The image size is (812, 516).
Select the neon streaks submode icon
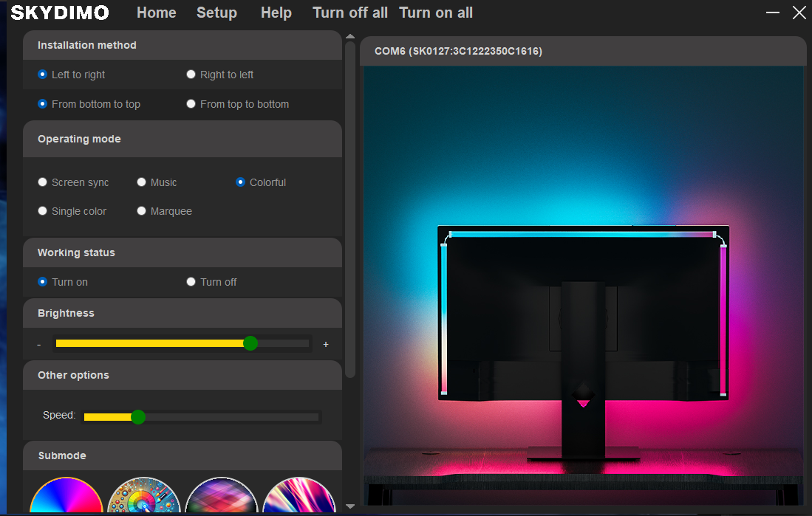click(298, 496)
